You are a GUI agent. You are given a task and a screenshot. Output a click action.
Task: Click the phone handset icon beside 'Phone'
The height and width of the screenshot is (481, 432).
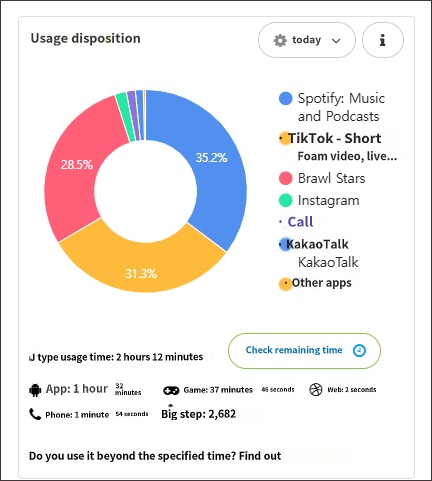coord(35,414)
